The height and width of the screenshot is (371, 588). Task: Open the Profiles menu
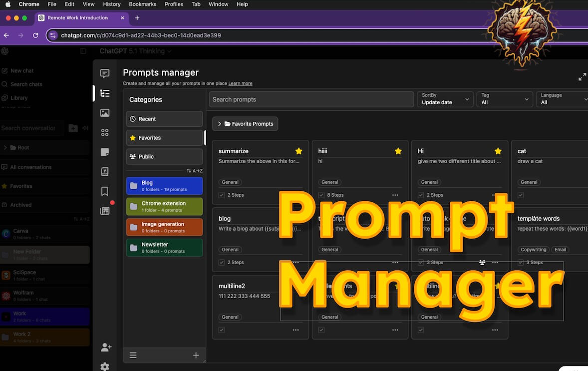coord(174,4)
